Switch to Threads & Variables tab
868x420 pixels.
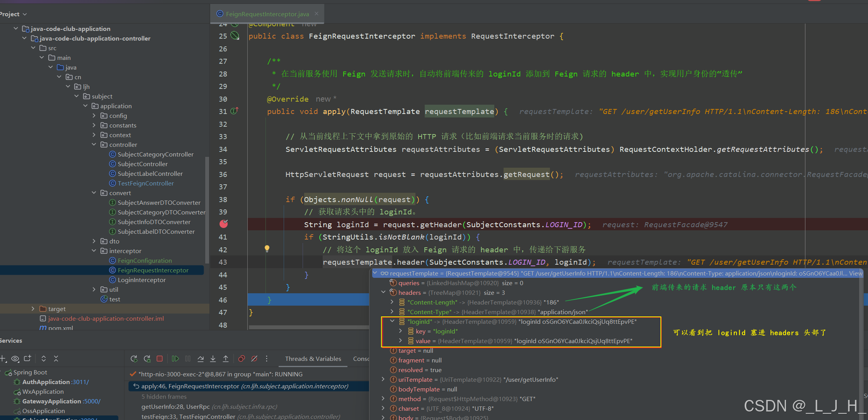point(313,359)
